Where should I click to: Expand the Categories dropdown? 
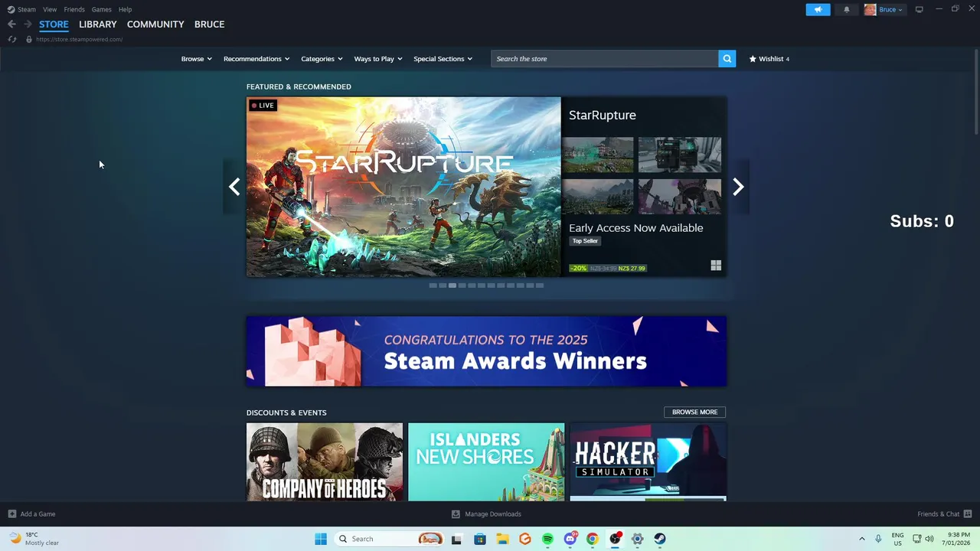click(322, 59)
